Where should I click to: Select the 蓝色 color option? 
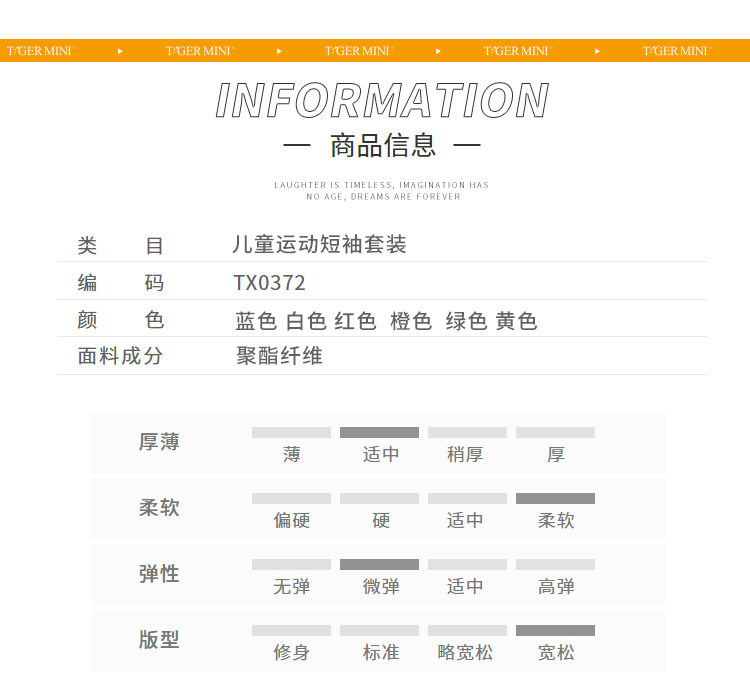(256, 321)
